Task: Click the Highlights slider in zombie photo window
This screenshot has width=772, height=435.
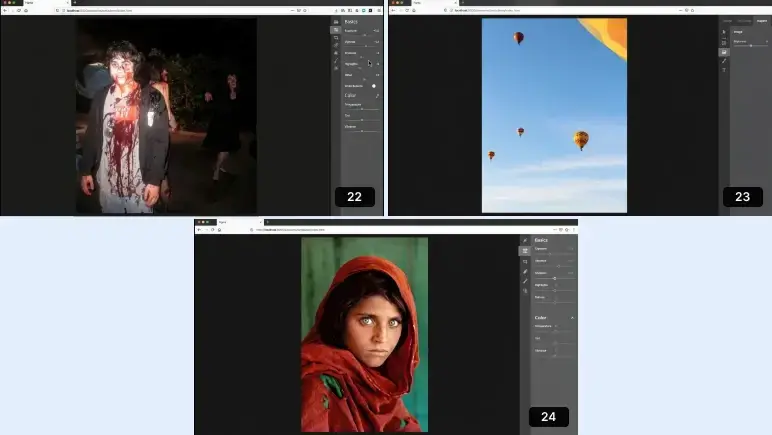Action: click(x=362, y=68)
